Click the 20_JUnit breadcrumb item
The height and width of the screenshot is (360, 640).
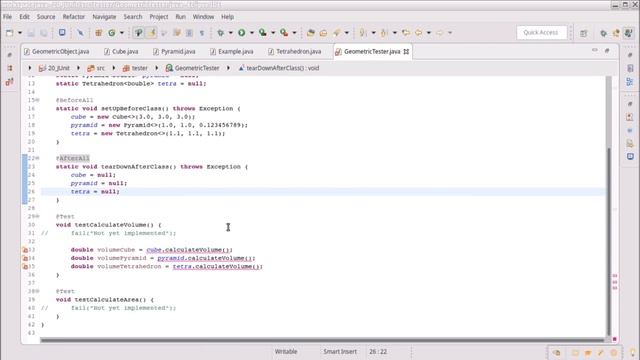click(x=54, y=68)
